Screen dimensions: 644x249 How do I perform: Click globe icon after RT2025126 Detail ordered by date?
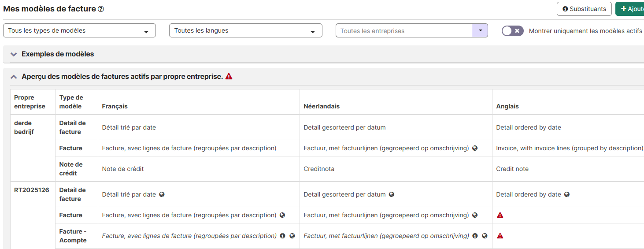click(x=567, y=194)
